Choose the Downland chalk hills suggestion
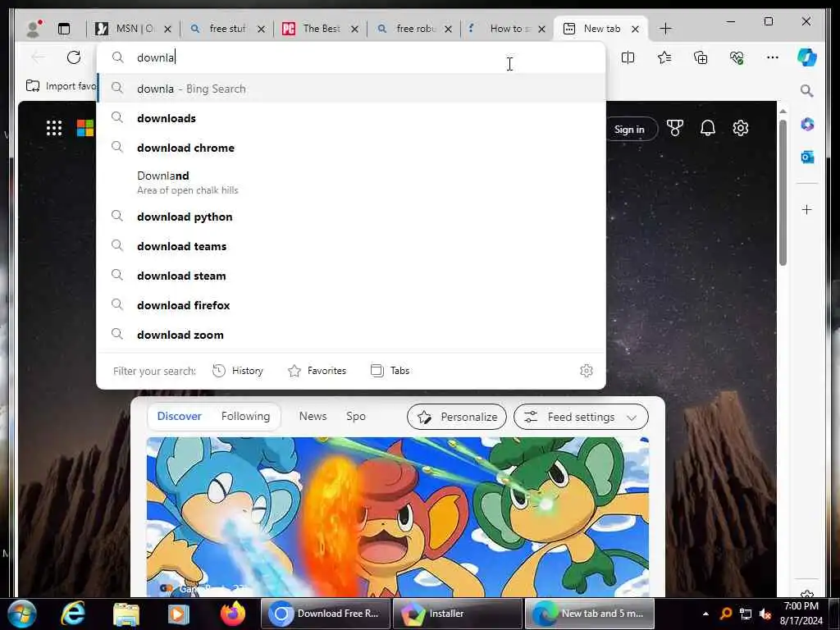 [351, 182]
